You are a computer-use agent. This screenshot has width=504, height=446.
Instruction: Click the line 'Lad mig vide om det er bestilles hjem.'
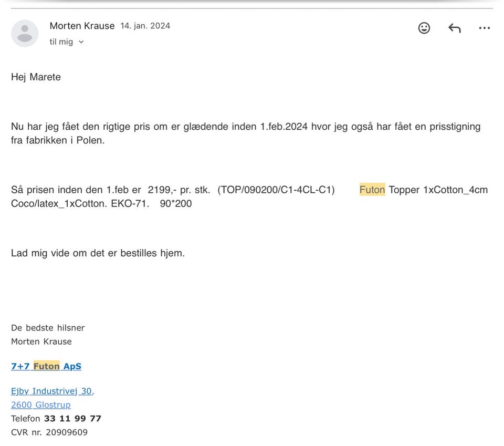[x=98, y=253]
